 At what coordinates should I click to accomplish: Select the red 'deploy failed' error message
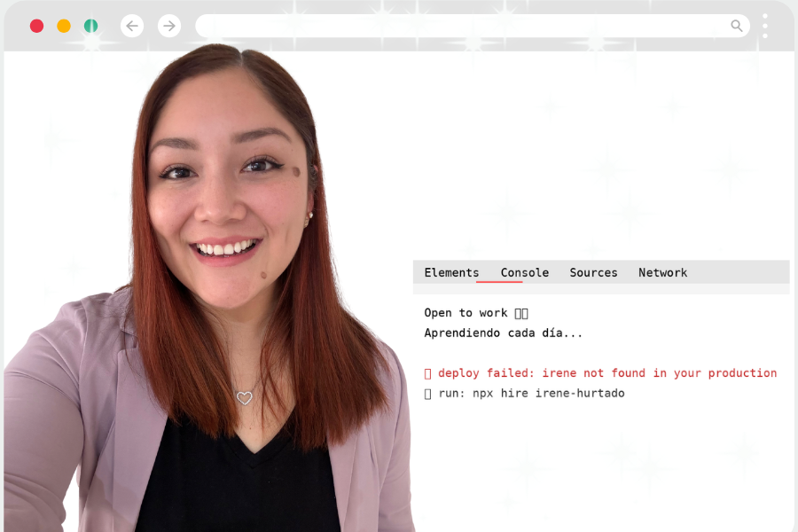(607, 373)
